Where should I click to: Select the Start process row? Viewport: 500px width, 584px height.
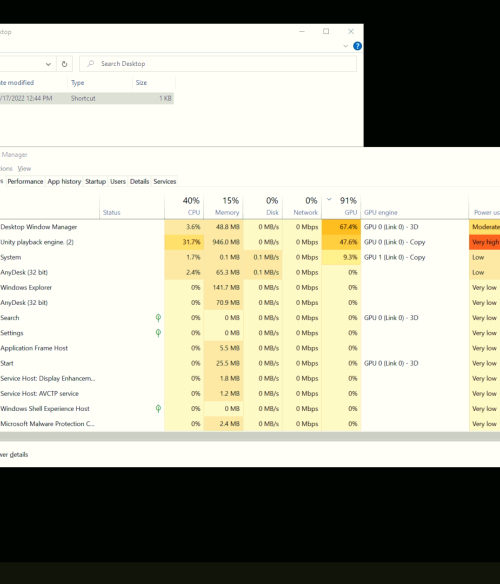coord(250,363)
